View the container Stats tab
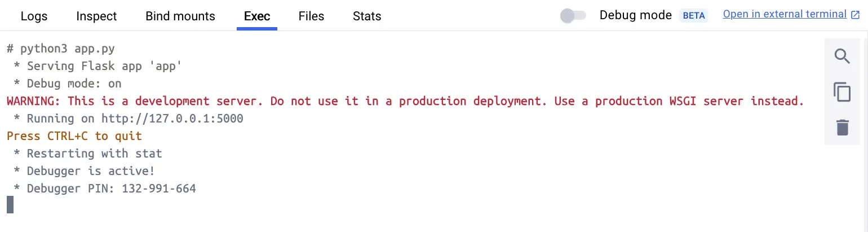 367,16
